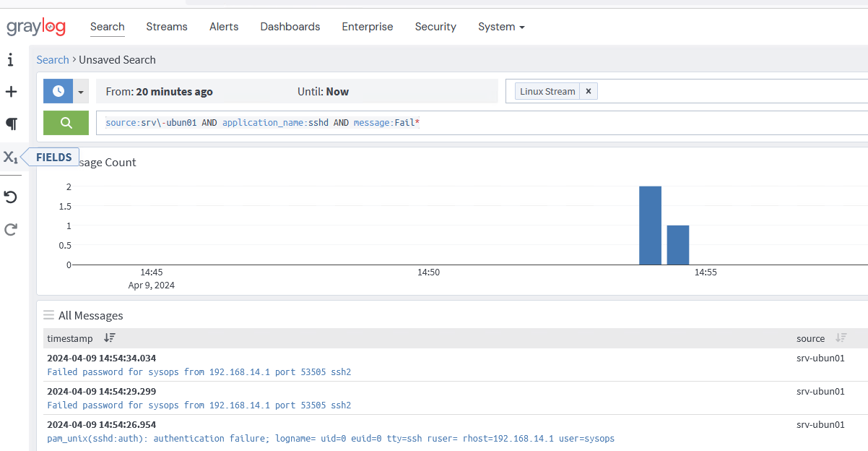Screen dimensions: 868x451
Task: Open the Fields sidebar icon
Action: pyautogui.click(x=11, y=157)
